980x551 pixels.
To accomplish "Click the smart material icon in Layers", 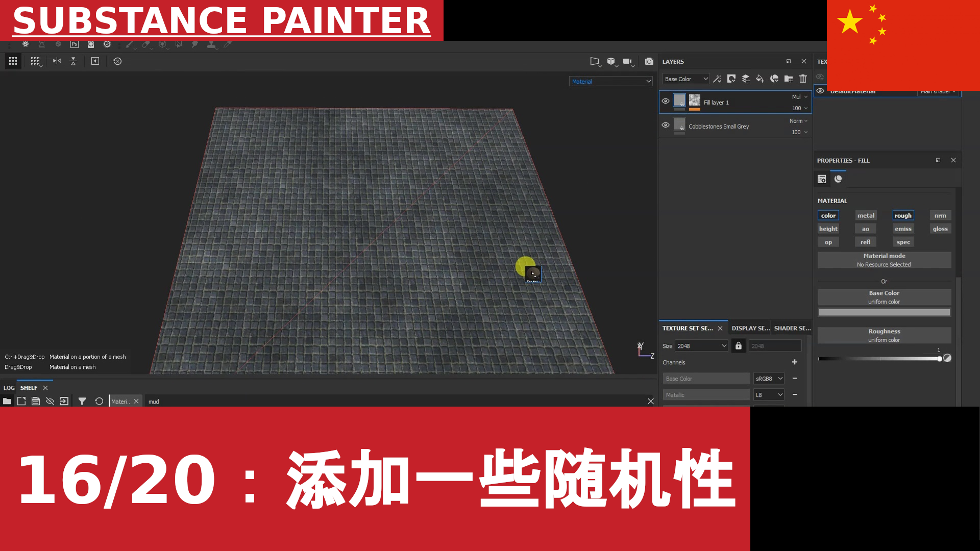I will tap(774, 79).
